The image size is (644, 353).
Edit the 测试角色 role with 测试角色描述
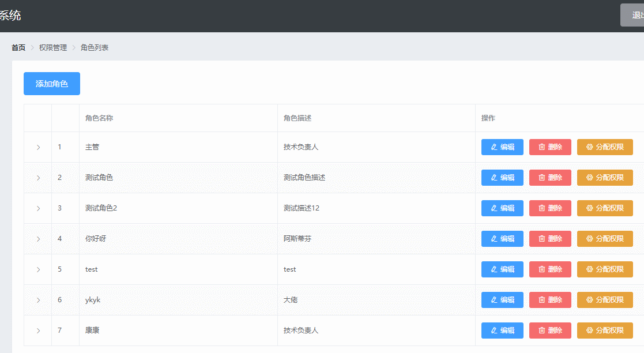[502, 178]
